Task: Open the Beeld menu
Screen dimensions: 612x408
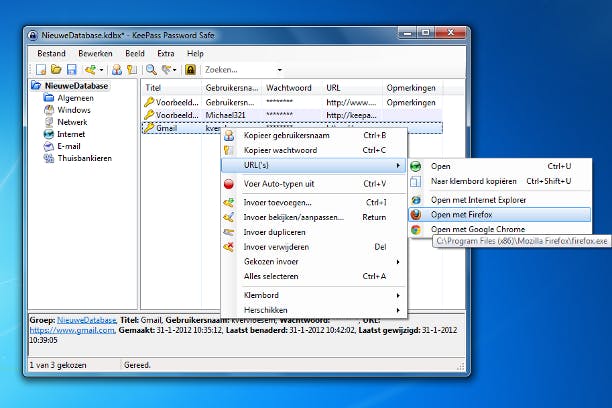Action: tap(135, 53)
